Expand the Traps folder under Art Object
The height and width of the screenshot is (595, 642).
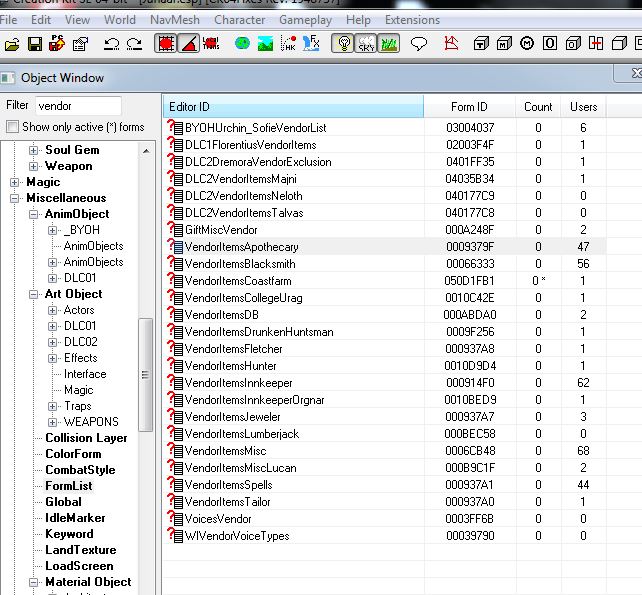[53, 406]
